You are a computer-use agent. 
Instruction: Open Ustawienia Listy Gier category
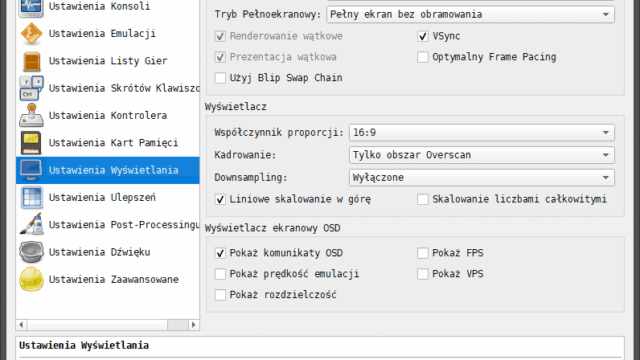(108, 61)
